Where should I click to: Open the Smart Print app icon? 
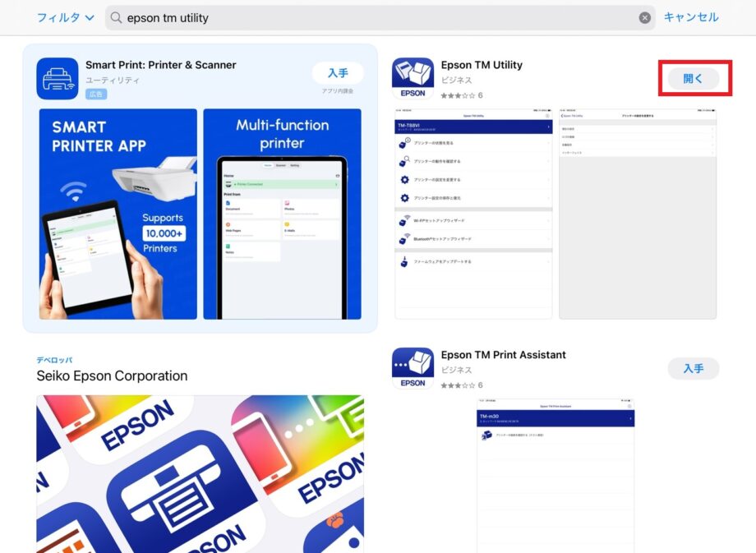[57, 79]
